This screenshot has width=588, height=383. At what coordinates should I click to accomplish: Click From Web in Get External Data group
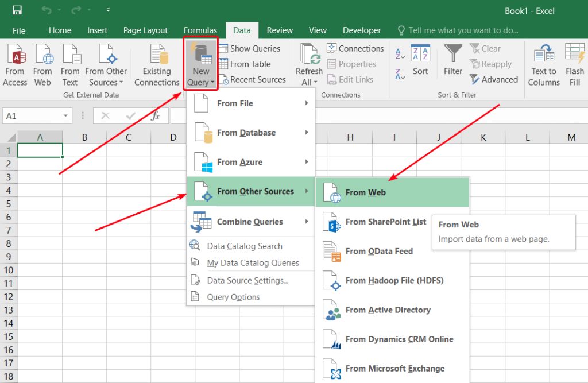42,63
